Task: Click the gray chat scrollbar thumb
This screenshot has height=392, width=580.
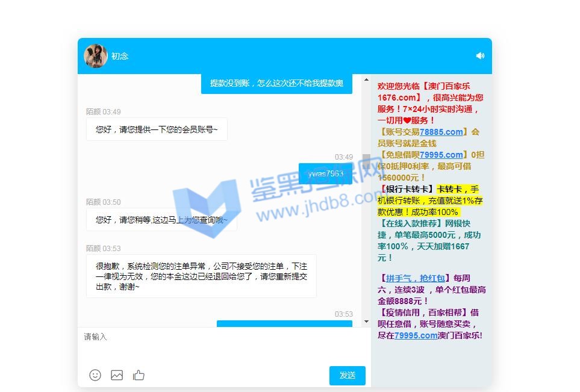Action: [x=366, y=161]
